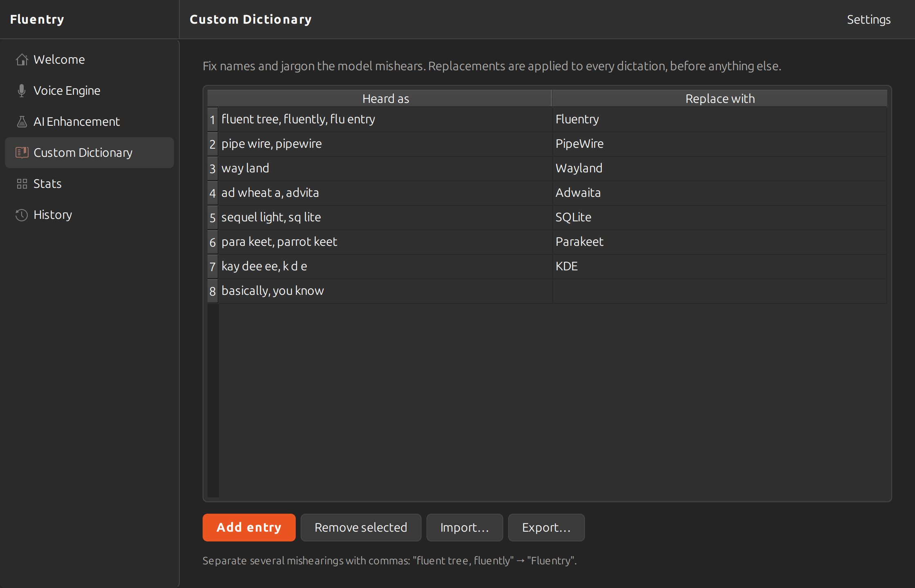The height and width of the screenshot is (588, 915).
Task: Click cell 'ad wheat a, advita'
Action: tap(386, 193)
